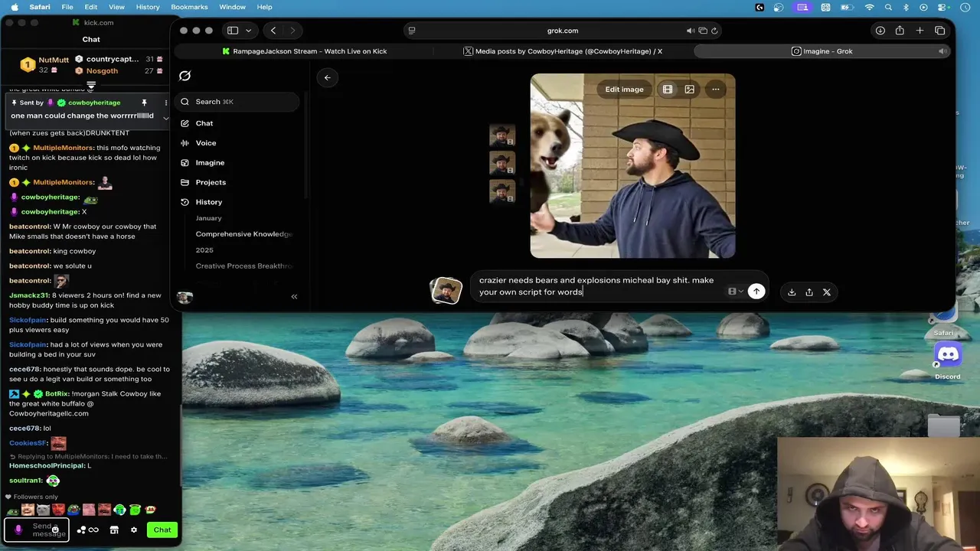Select the video mode icon above the image

[668, 90]
